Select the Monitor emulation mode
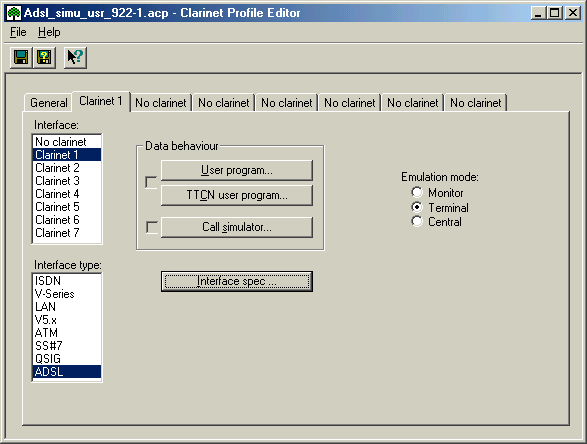Image resolution: width=587 pixels, height=444 pixels. (x=417, y=192)
